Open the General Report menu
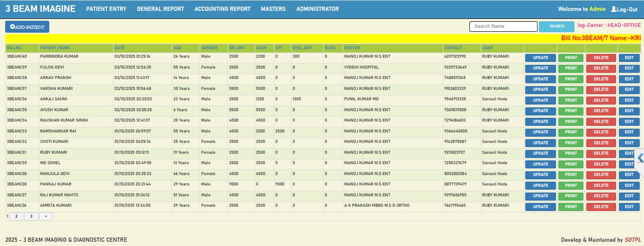The height and width of the screenshot is (246, 644). 160,9
